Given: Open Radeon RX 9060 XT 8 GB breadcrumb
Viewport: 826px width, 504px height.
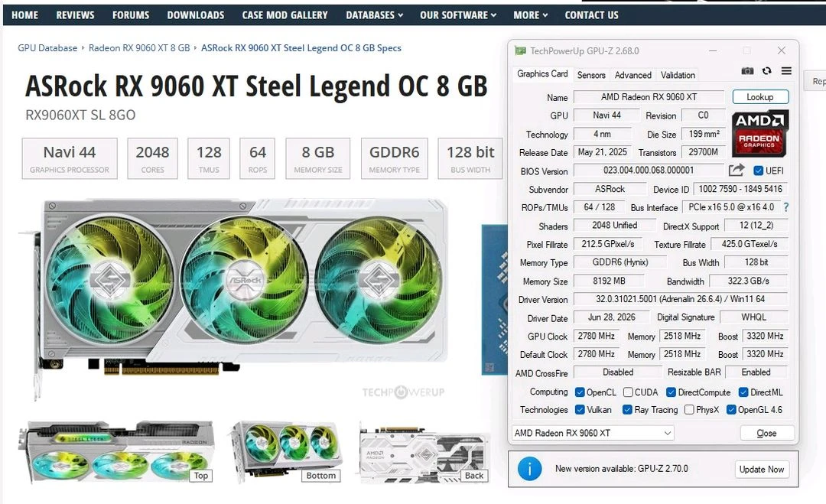Looking at the screenshot, I should (139, 48).
